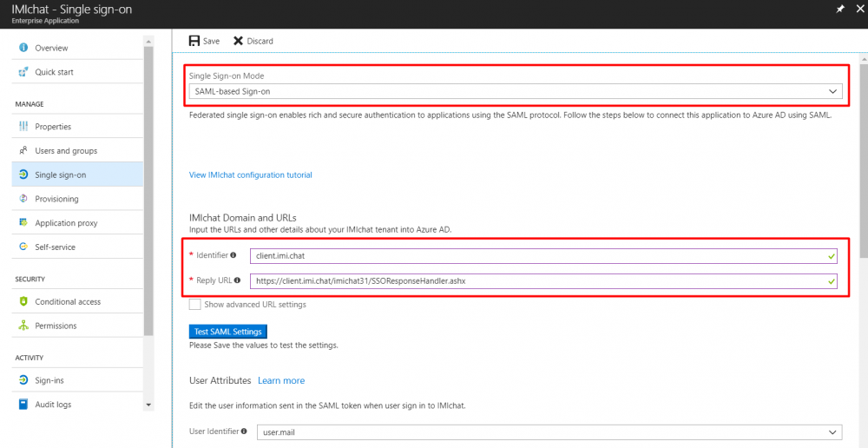The width and height of the screenshot is (868, 448).
Task: Click the info icon next to Reply URL
Action: click(238, 280)
